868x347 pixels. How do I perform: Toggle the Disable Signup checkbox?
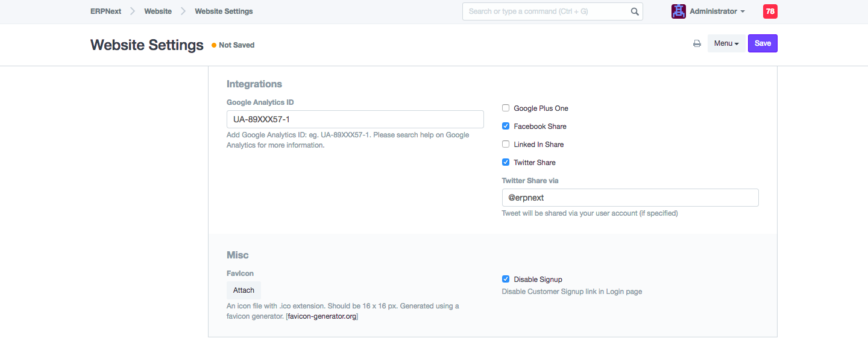pyautogui.click(x=506, y=280)
